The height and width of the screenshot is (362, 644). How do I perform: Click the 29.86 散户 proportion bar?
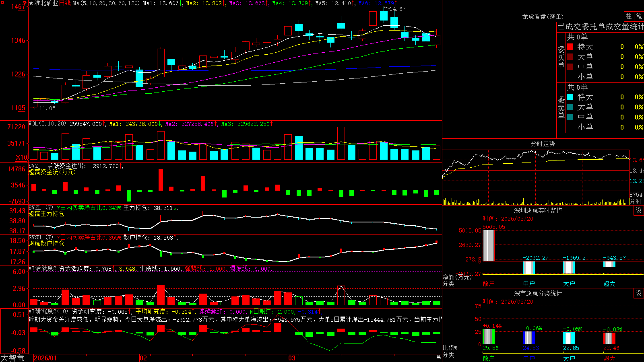point(489,337)
